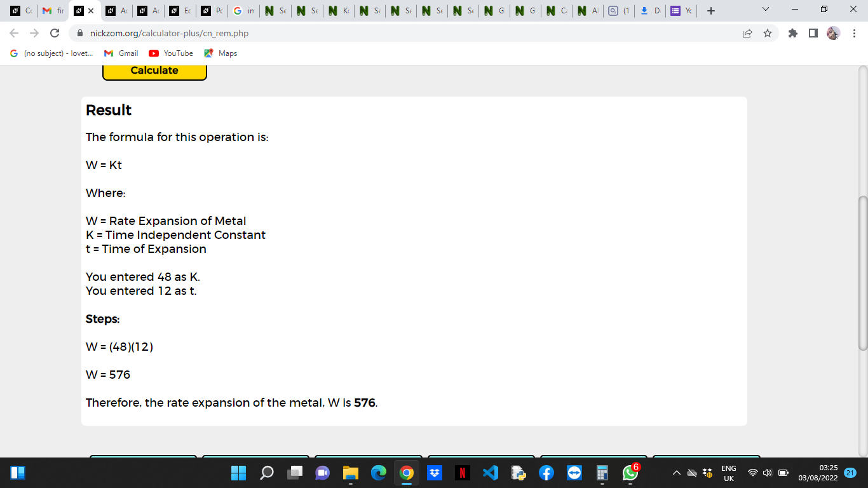Viewport: 868px width, 488px height.
Task: Expand the tab search dropdown arrow
Action: point(765,10)
